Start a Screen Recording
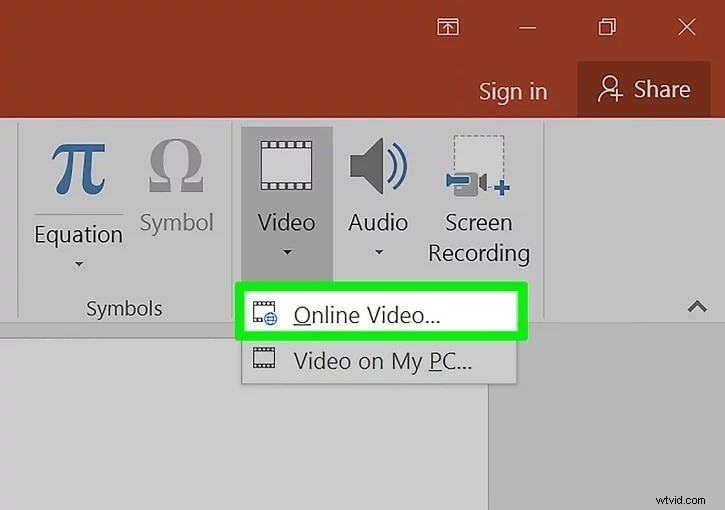725x510 pixels. tap(479, 199)
